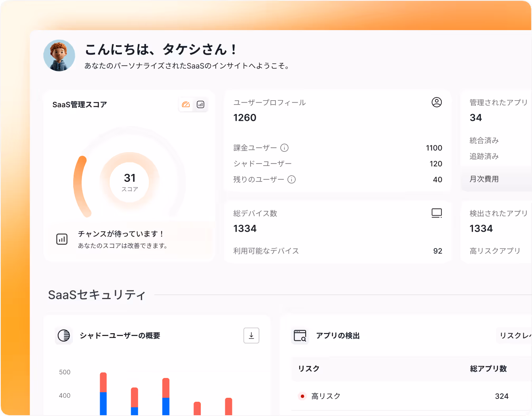Click the 総アプリ数 column header

(x=488, y=368)
